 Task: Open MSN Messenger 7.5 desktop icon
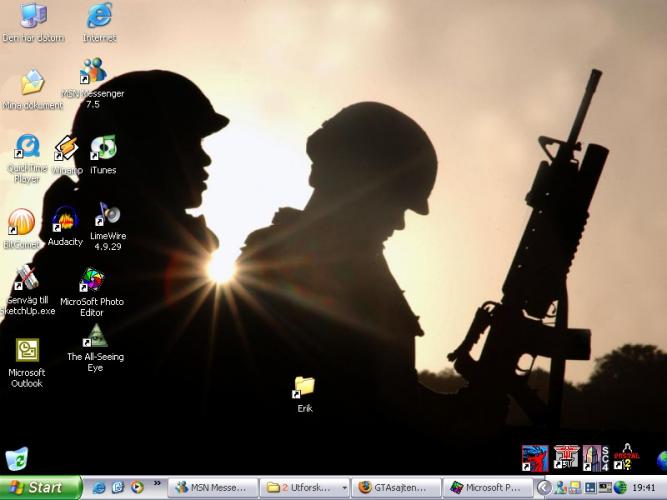coord(93,72)
